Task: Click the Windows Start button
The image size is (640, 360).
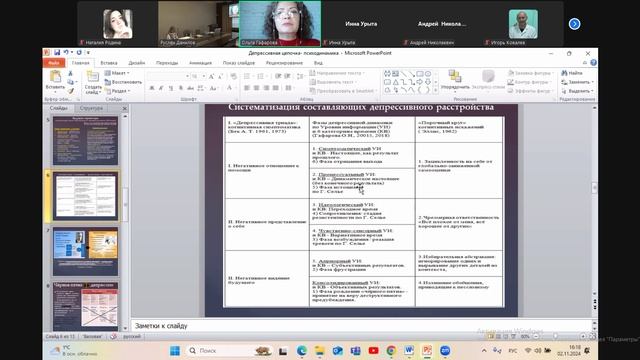Action: (175, 351)
